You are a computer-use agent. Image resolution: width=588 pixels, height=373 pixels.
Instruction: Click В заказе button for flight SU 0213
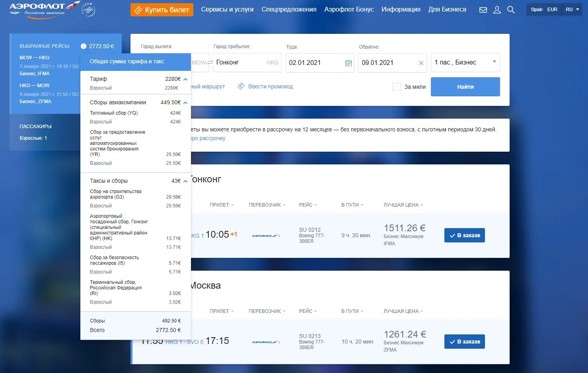click(x=464, y=342)
